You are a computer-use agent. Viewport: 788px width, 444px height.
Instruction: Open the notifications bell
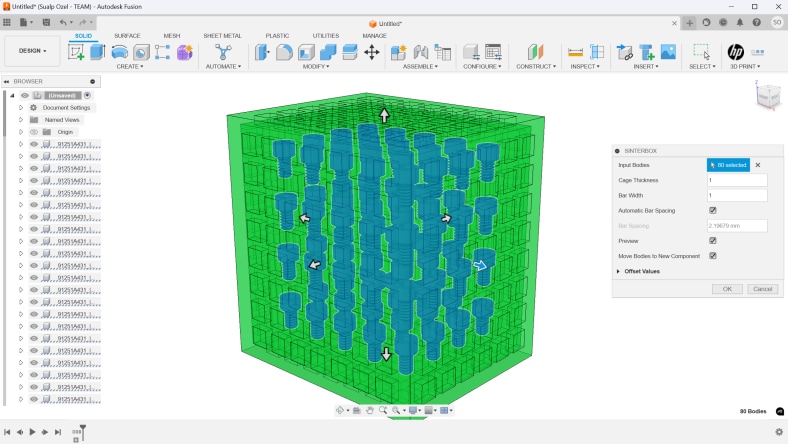point(740,23)
